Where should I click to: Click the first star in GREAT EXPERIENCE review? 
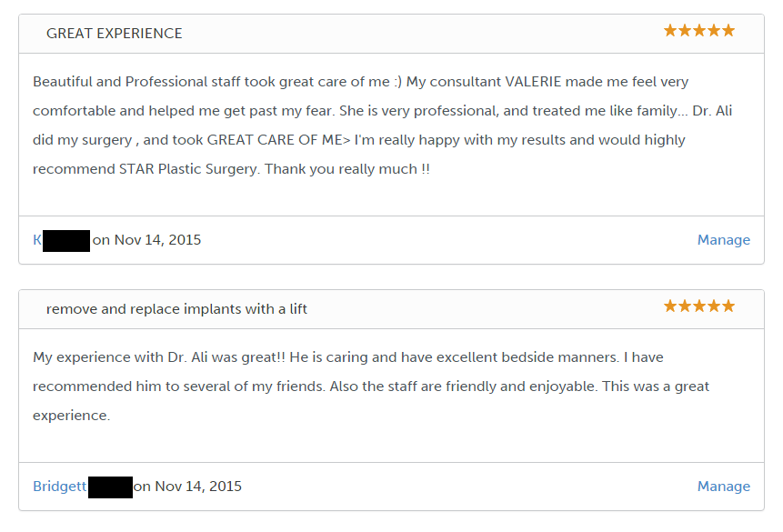[x=670, y=31]
